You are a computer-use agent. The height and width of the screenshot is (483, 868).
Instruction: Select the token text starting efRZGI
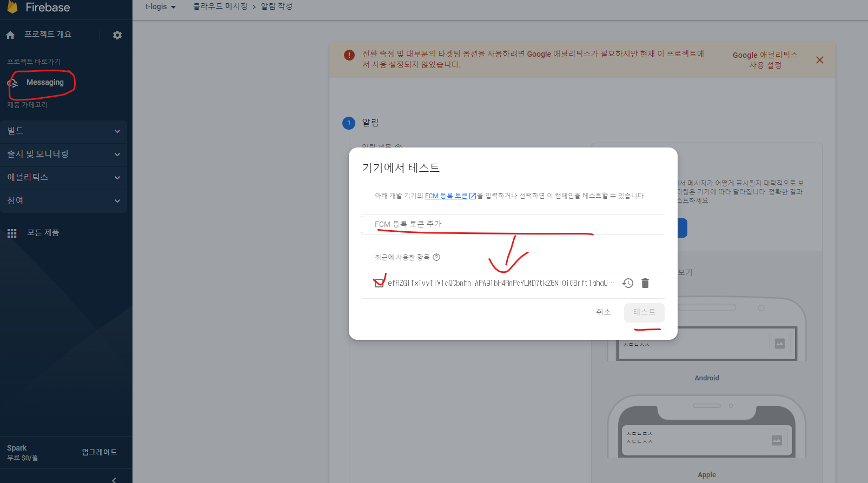(501, 283)
